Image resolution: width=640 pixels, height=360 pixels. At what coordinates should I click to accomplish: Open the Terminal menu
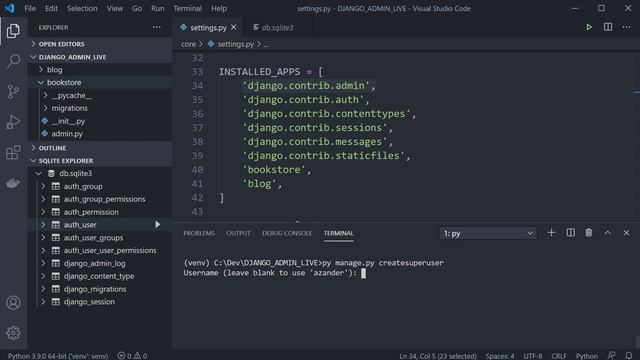tap(187, 8)
